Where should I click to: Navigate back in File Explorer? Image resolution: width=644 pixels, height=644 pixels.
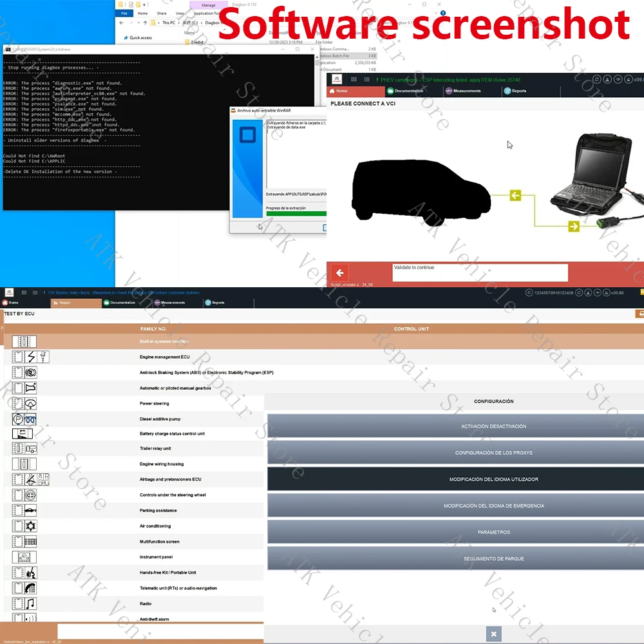(121, 23)
